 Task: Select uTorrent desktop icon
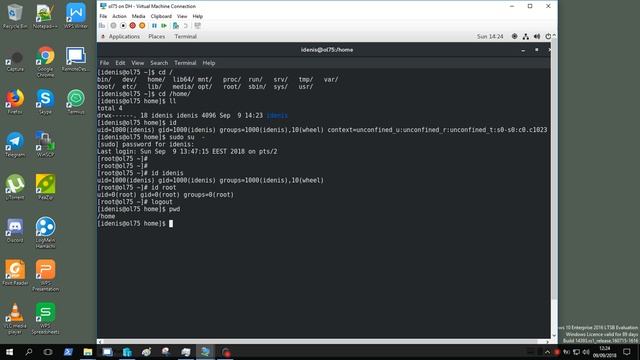[x=15, y=187]
